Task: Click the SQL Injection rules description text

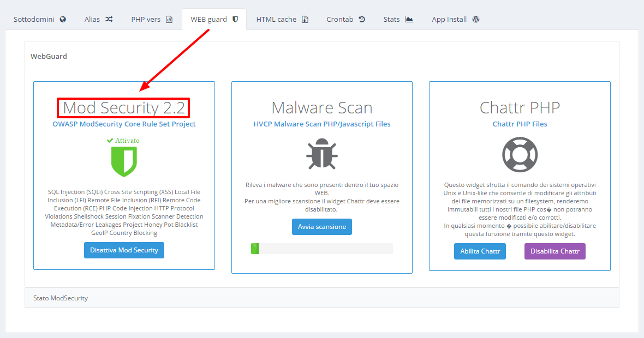Action: tap(124, 213)
